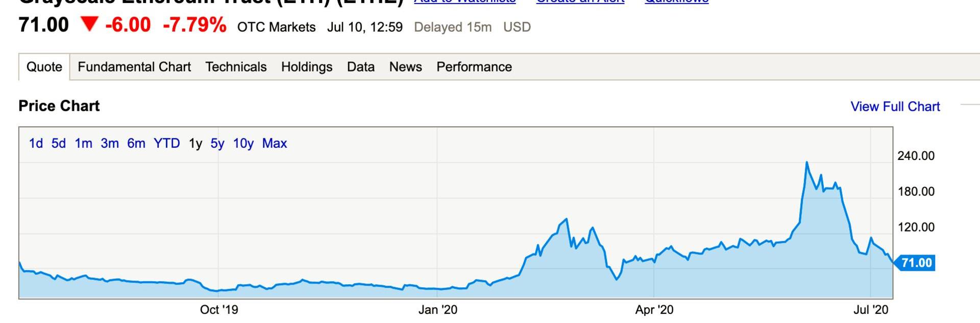Select the 1y chart range
The width and height of the screenshot is (980, 323).
coord(195,144)
